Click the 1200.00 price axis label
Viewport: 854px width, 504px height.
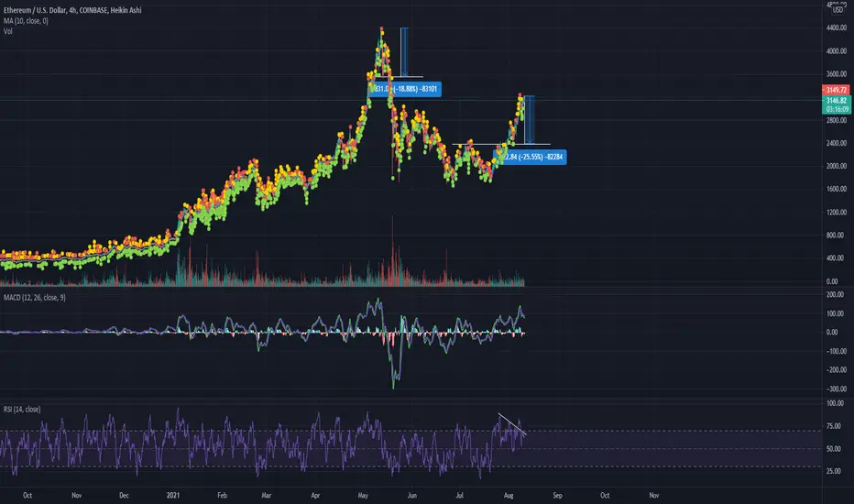(x=836, y=213)
